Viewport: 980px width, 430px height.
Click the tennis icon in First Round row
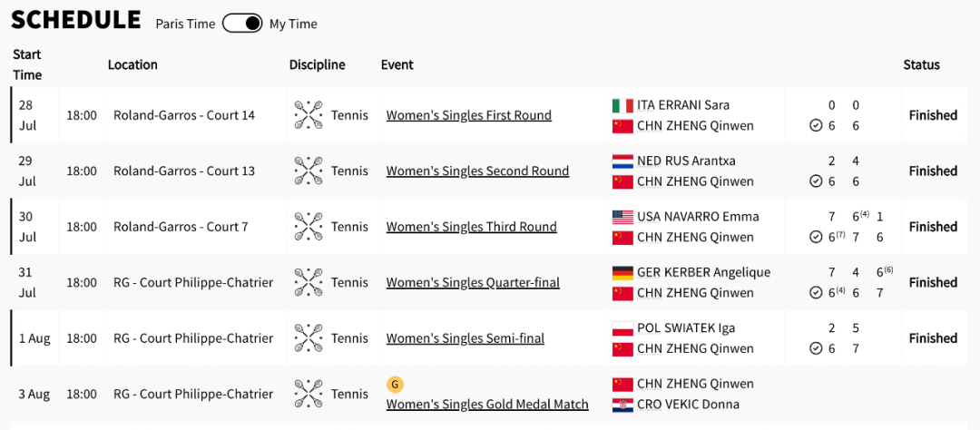(x=309, y=115)
